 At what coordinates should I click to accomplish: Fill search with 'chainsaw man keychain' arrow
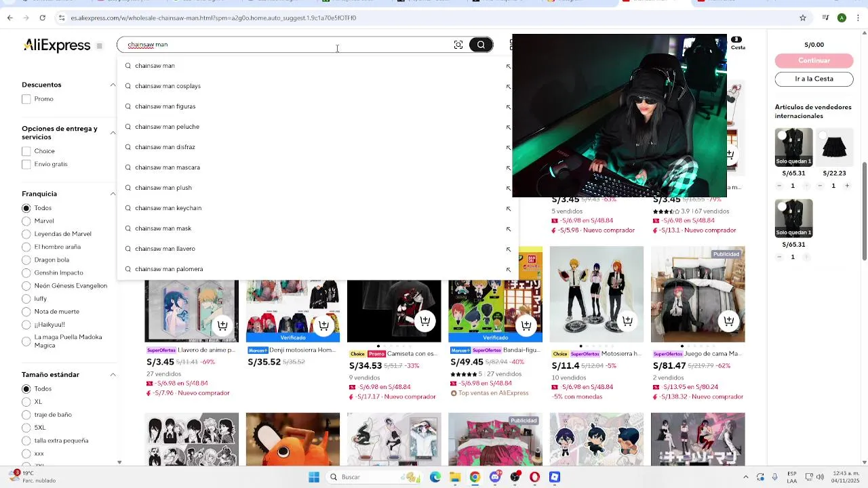click(509, 208)
